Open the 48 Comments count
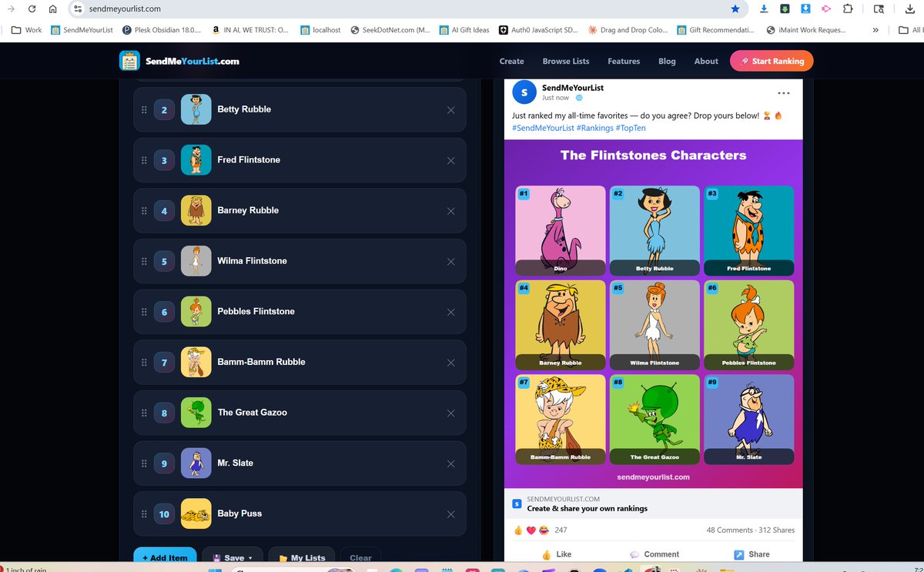Viewport: 924px width, 572px height. tap(730, 530)
